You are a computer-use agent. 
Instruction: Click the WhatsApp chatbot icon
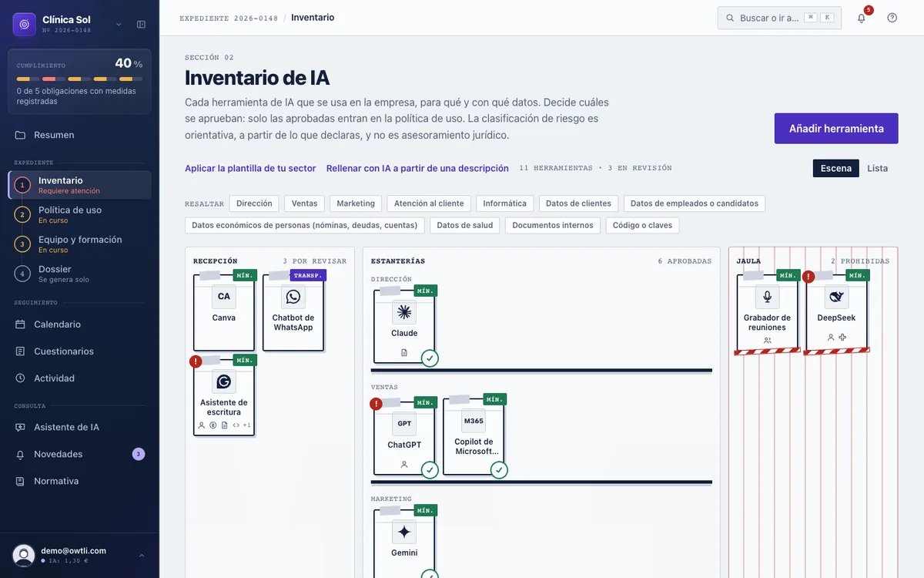click(293, 297)
